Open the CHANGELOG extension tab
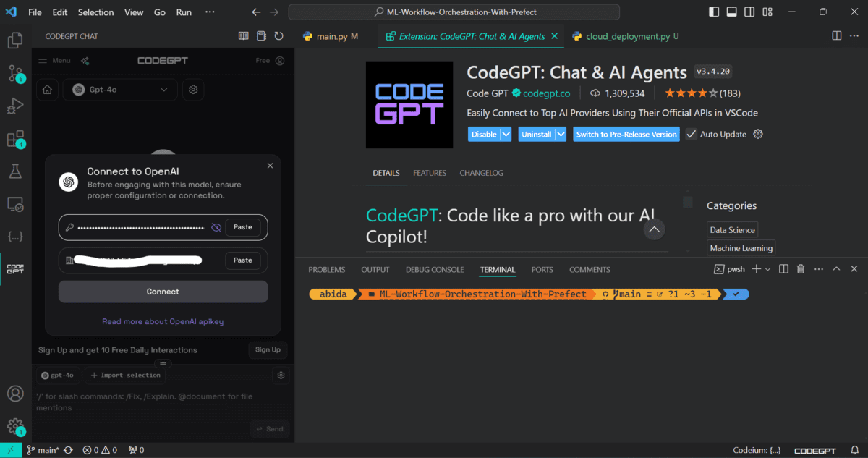The width and height of the screenshot is (868, 458). tap(482, 173)
